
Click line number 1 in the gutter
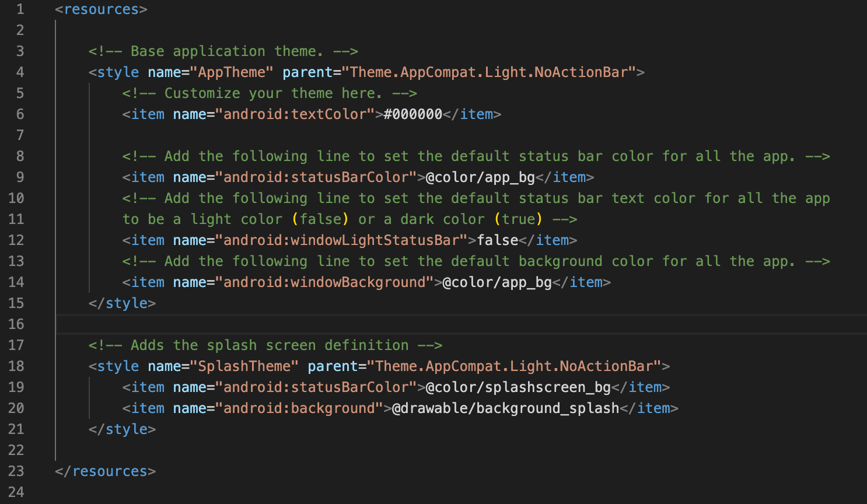(x=20, y=9)
